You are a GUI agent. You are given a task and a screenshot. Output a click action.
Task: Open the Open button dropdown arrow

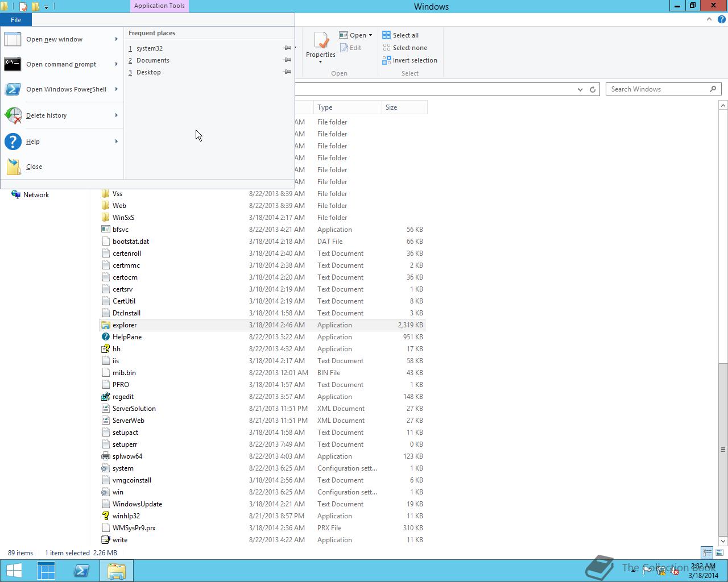(370, 35)
